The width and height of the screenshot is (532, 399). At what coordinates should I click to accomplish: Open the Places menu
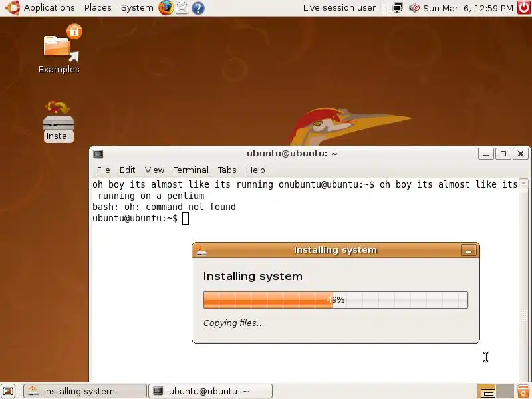pyautogui.click(x=98, y=8)
